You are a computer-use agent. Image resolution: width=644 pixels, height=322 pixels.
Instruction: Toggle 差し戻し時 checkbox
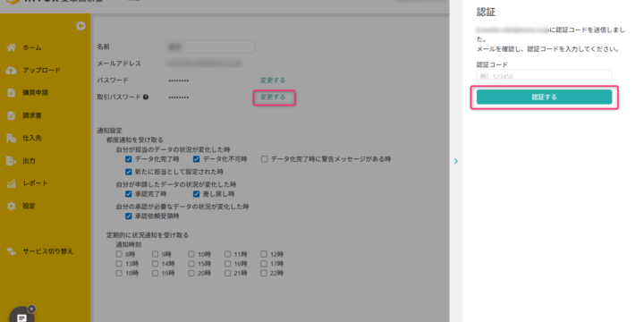tap(196, 194)
